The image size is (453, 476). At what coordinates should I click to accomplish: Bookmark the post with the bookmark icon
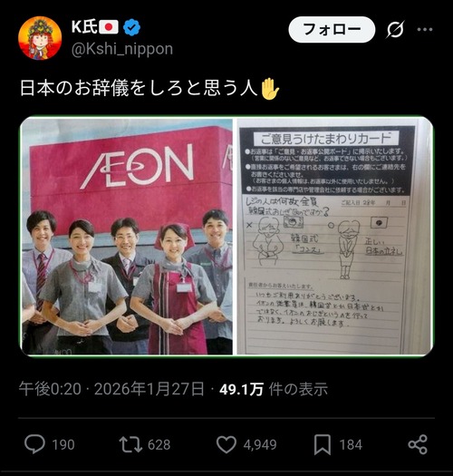click(323, 444)
